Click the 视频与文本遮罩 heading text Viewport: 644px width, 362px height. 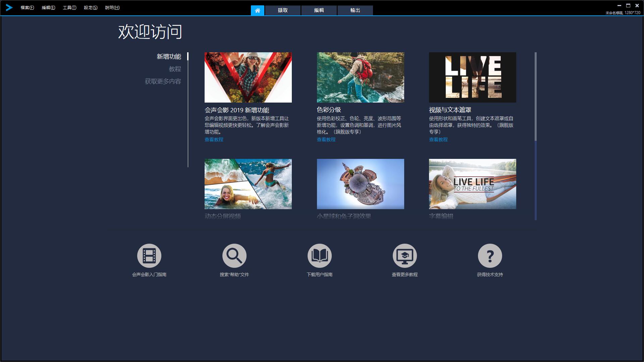pyautogui.click(x=450, y=110)
